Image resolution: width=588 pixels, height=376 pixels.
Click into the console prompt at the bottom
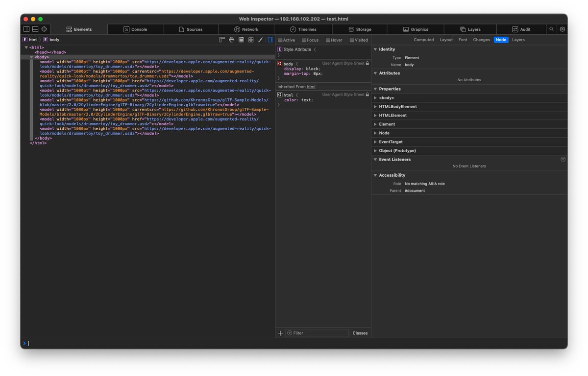tap(294, 343)
